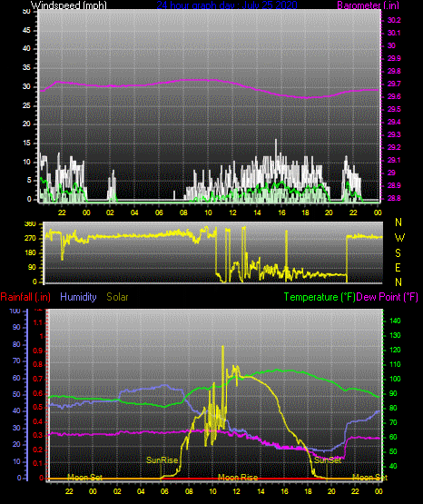Click the 'Windspeed (mph)' axis title
Image resolution: width=423 pixels, height=504 pixels.
68,5
